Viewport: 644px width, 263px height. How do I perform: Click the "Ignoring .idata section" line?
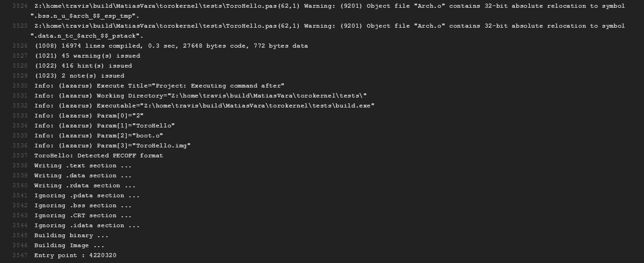pyautogui.click(x=87, y=225)
